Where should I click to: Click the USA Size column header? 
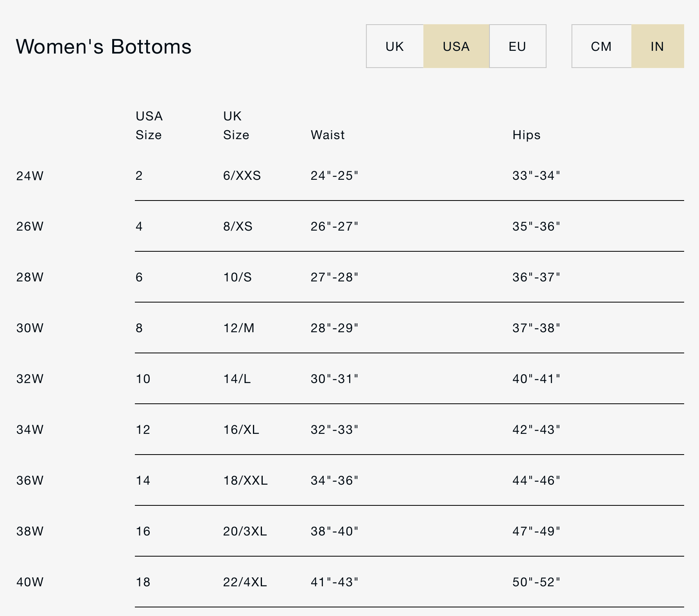pos(149,125)
